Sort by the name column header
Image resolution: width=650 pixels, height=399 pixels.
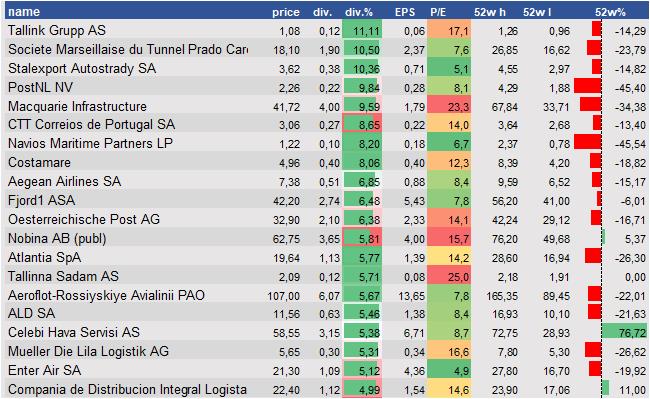coord(24,12)
